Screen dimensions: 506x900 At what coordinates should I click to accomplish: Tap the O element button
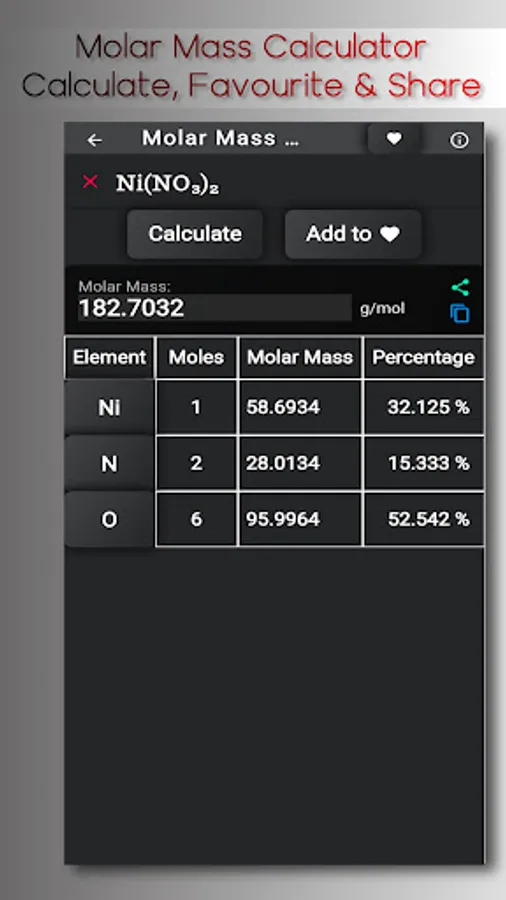tap(109, 519)
